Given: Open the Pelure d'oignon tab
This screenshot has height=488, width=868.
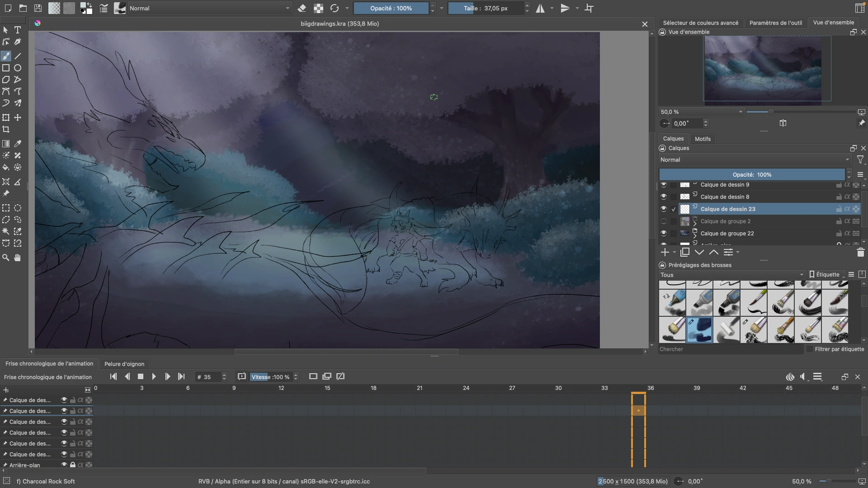Looking at the screenshot, I should (124, 364).
